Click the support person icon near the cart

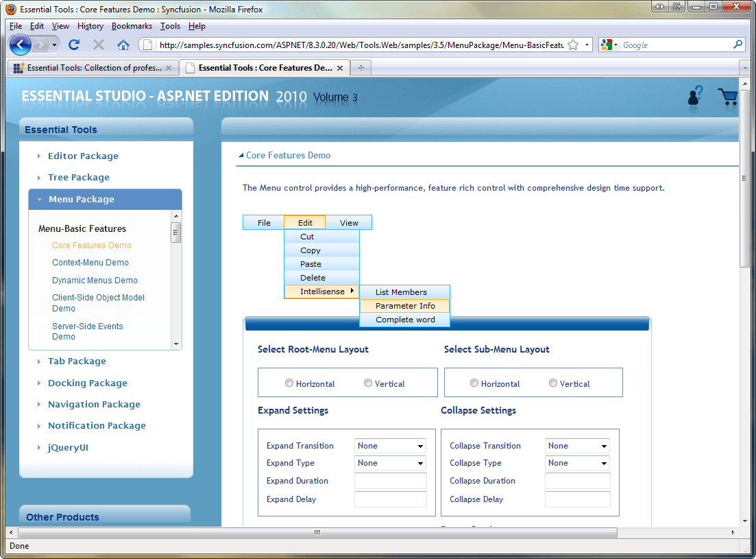pos(694,97)
